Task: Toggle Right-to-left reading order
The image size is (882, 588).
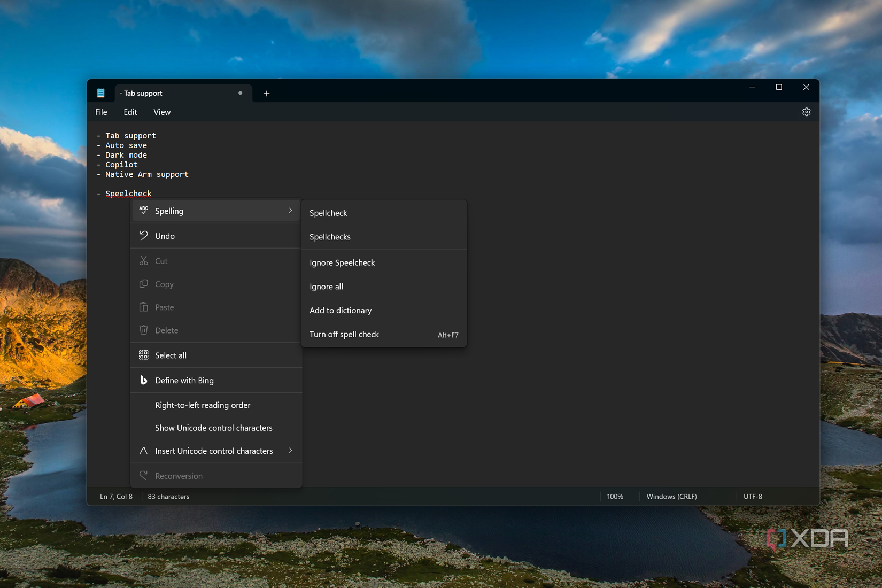Action: (203, 405)
